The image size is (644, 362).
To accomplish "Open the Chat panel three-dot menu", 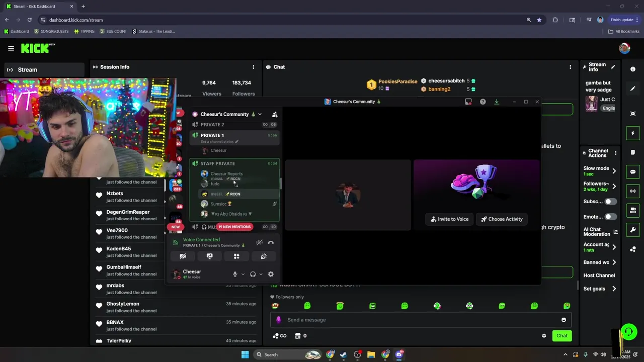I will pos(570,67).
